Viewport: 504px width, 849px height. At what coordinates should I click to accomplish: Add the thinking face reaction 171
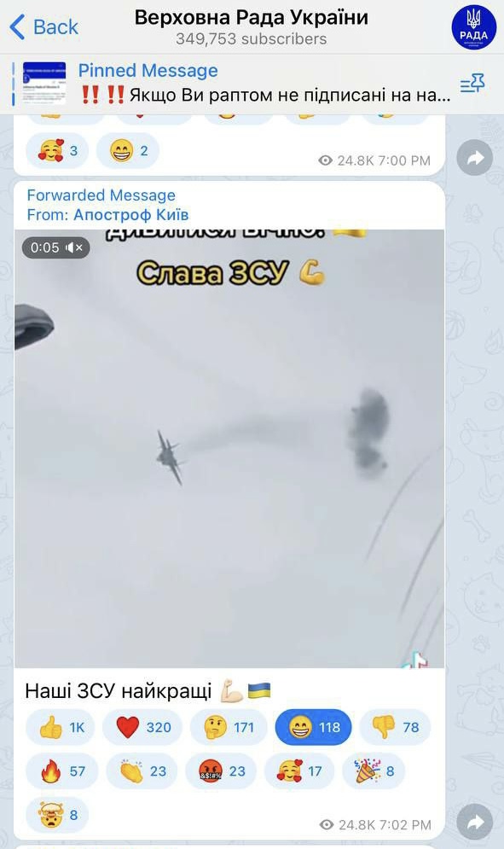click(229, 727)
